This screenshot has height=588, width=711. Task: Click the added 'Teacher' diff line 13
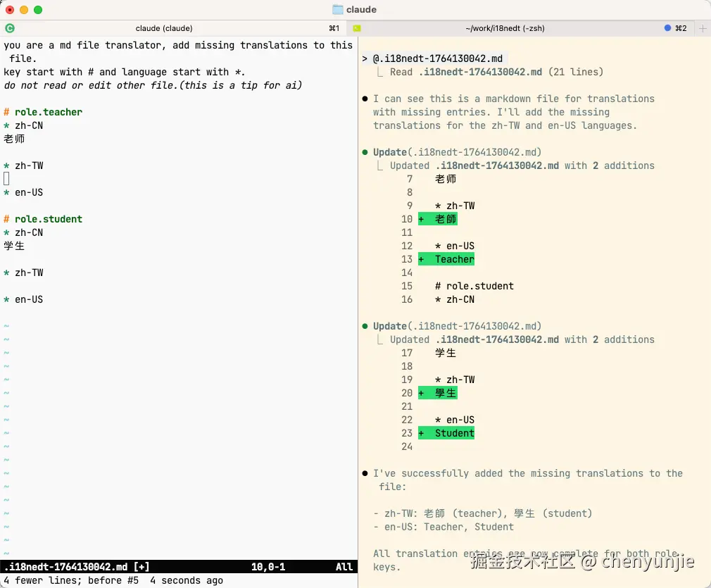click(446, 259)
